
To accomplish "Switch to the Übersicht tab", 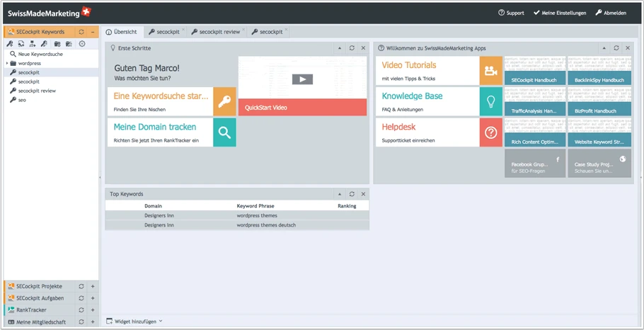I will pos(122,32).
